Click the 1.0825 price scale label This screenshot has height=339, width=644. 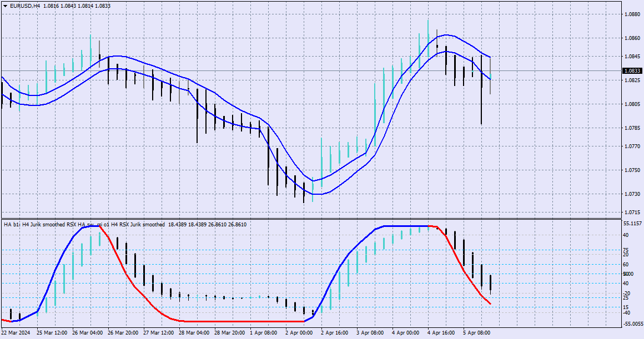(x=632, y=80)
